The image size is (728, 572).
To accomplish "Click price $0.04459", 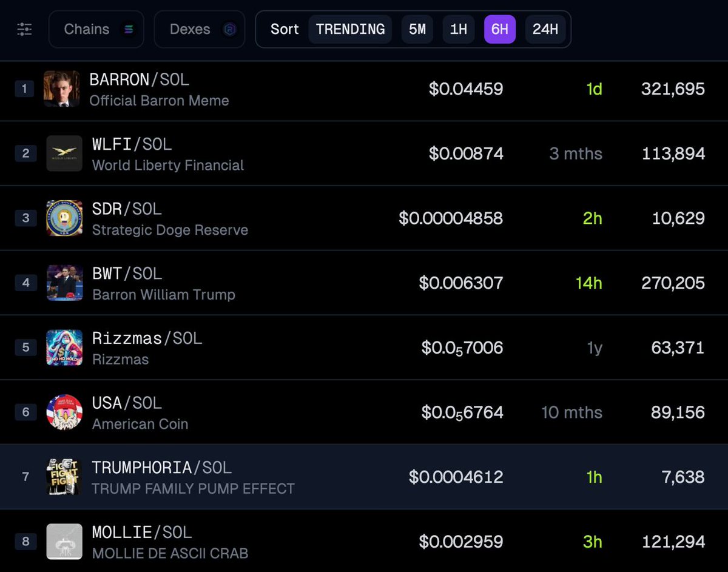I will [466, 89].
